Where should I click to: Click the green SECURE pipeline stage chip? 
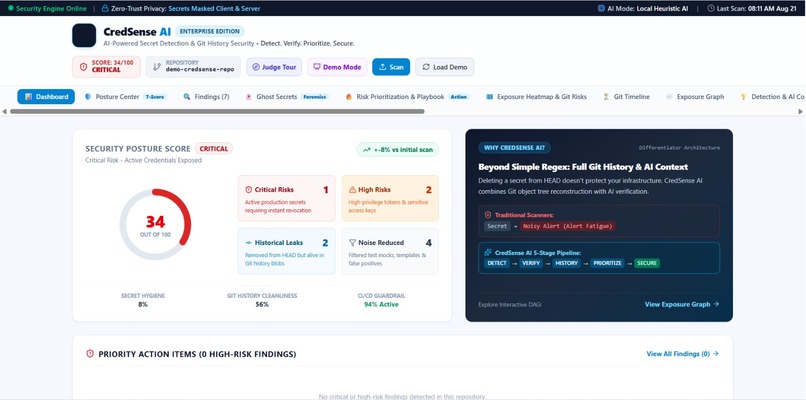pos(647,263)
